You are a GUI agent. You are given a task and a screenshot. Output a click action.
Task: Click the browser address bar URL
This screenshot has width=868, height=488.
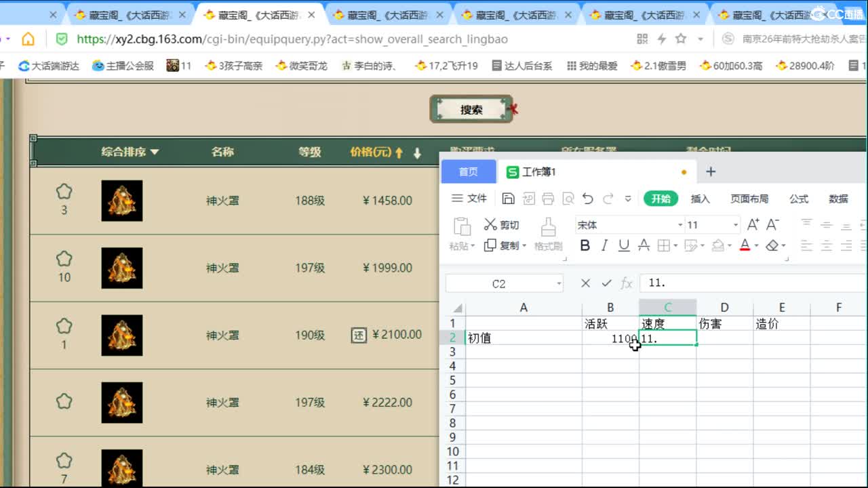tap(292, 39)
